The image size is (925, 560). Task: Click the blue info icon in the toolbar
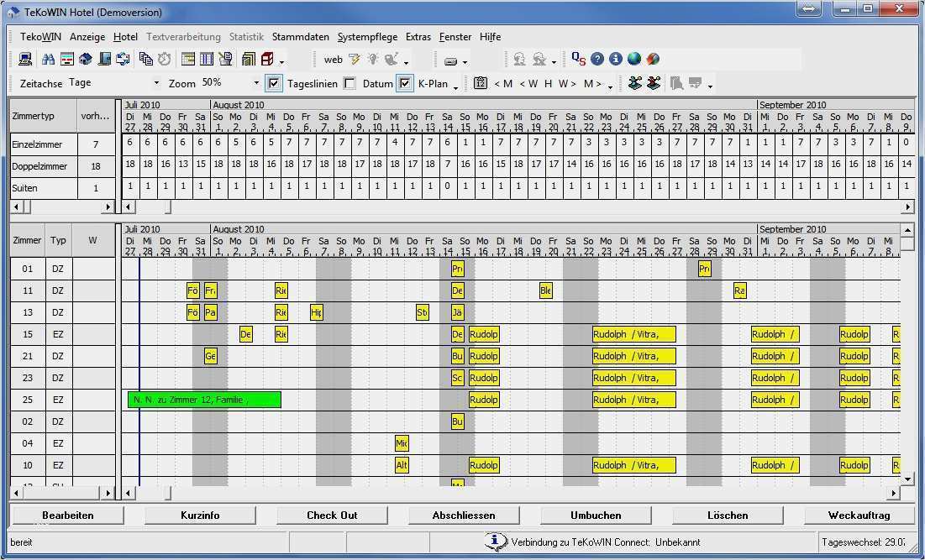pos(615,59)
